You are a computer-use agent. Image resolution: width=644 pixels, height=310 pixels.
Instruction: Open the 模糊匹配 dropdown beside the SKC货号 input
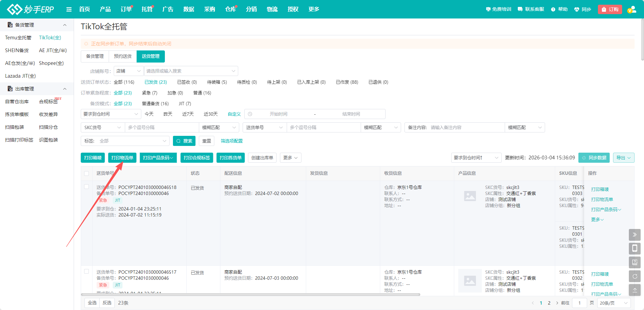[219, 127]
